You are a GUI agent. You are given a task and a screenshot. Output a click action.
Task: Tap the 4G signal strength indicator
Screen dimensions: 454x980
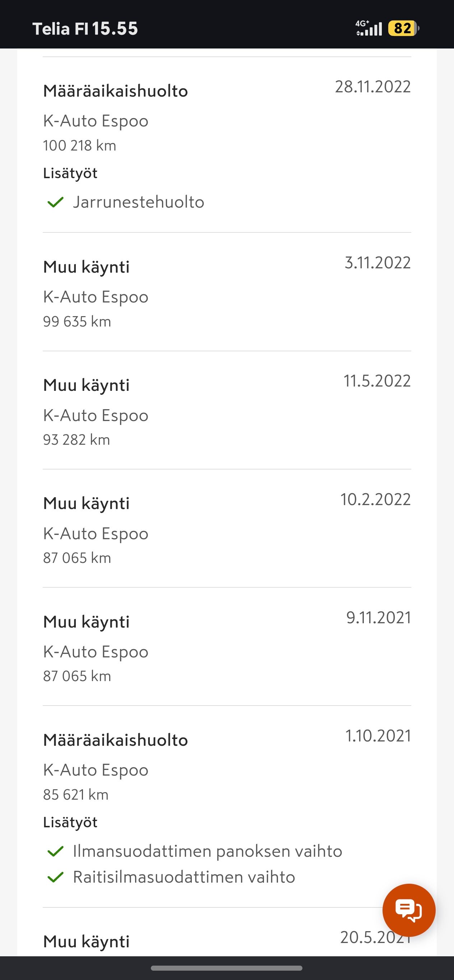pyautogui.click(x=369, y=28)
